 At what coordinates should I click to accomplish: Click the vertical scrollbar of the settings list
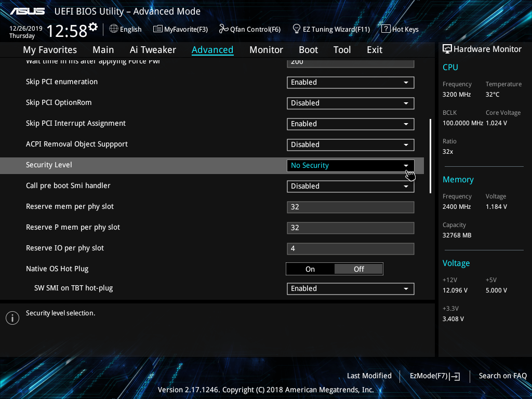(x=430, y=156)
